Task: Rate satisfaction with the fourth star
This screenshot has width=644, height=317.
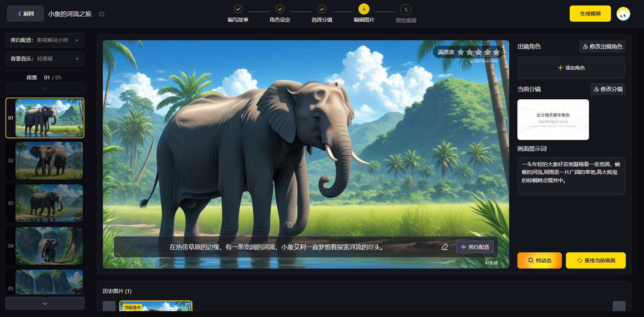Action: (487, 52)
